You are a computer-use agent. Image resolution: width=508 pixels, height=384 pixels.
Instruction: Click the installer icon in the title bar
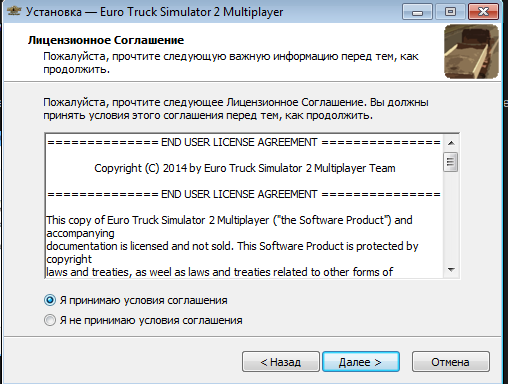tap(14, 11)
